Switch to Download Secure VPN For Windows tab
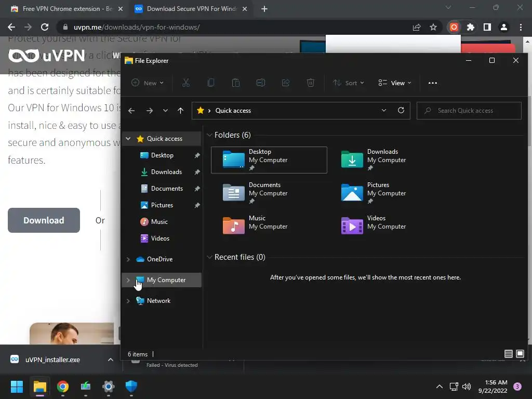The height and width of the screenshot is (399, 532). pos(191,9)
